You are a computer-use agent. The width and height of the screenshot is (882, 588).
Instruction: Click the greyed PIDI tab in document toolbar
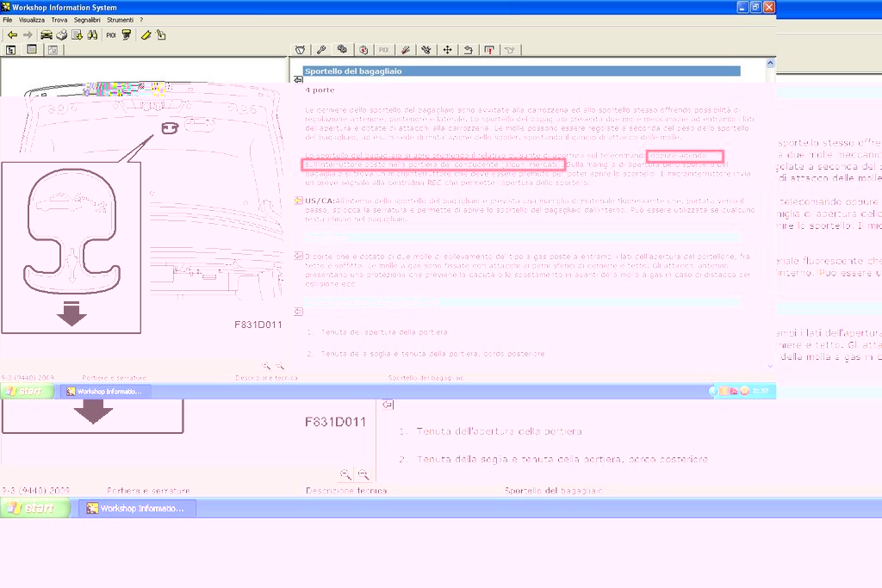click(383, 50)
